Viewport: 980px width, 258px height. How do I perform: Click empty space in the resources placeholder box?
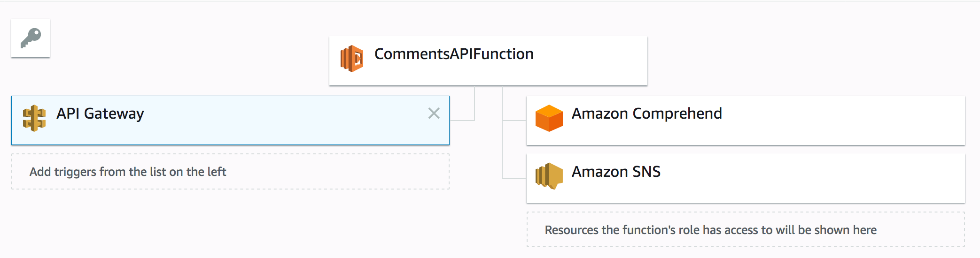click(921, 230)
